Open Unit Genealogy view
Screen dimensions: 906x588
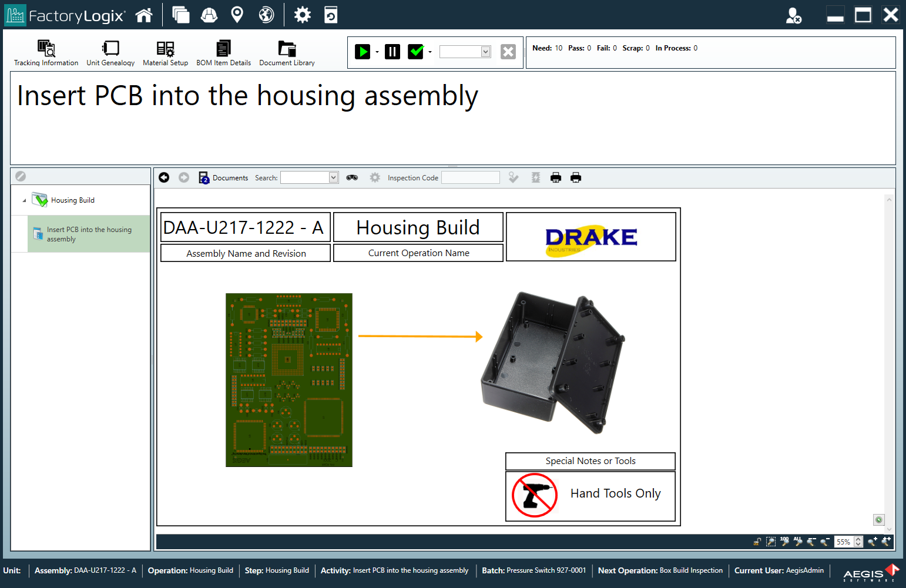point(110,53)
